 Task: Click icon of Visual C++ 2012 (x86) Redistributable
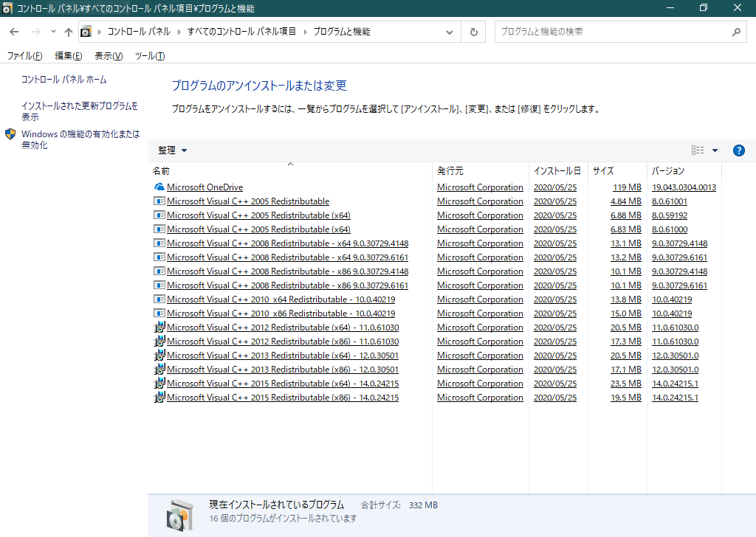tap(159, 341)
